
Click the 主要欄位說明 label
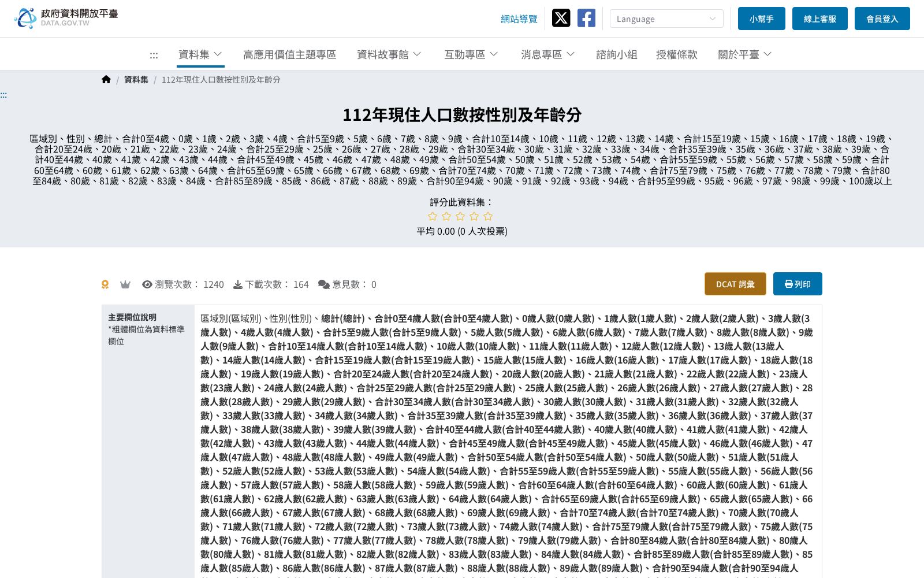coord(132,317)
